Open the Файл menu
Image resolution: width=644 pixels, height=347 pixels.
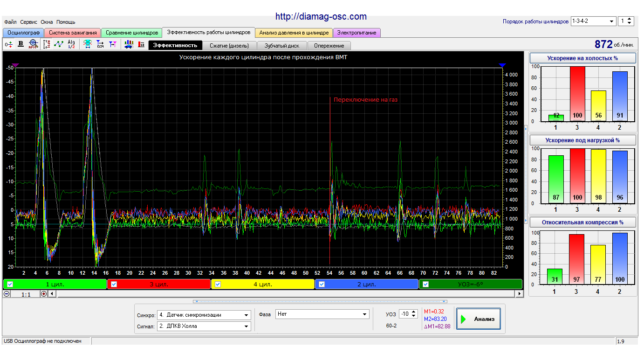point(10,22)
